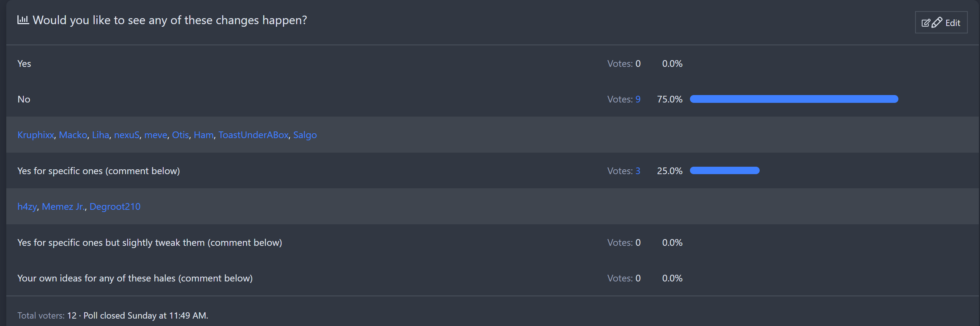Image resolution: width=980 pixels, height=326 pixels.
Task: Visit Liha's user profile
Action: [101, 135]
